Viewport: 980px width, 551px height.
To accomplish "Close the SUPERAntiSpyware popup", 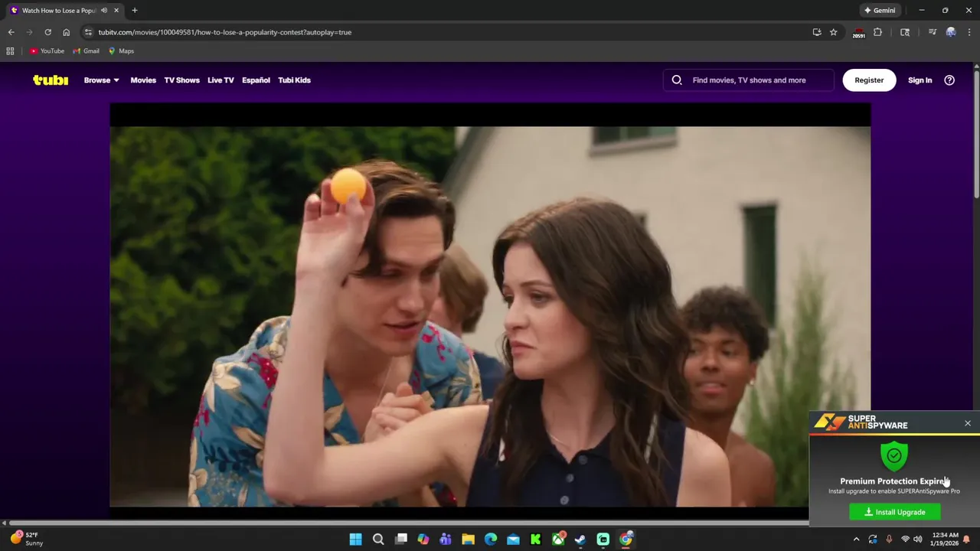I will click(968, 423).
